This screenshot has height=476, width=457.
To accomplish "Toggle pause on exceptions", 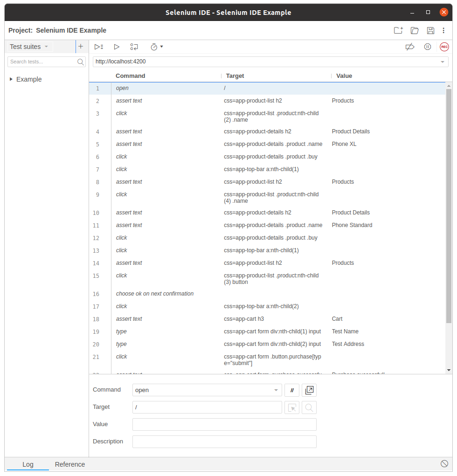I will 428,47.
